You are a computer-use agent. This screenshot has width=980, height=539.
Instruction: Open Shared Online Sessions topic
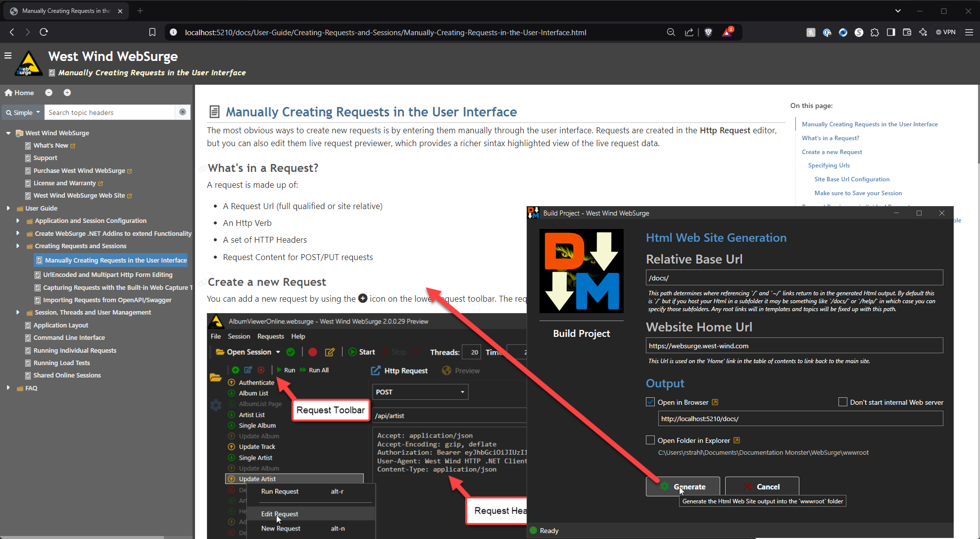point(67,375)
